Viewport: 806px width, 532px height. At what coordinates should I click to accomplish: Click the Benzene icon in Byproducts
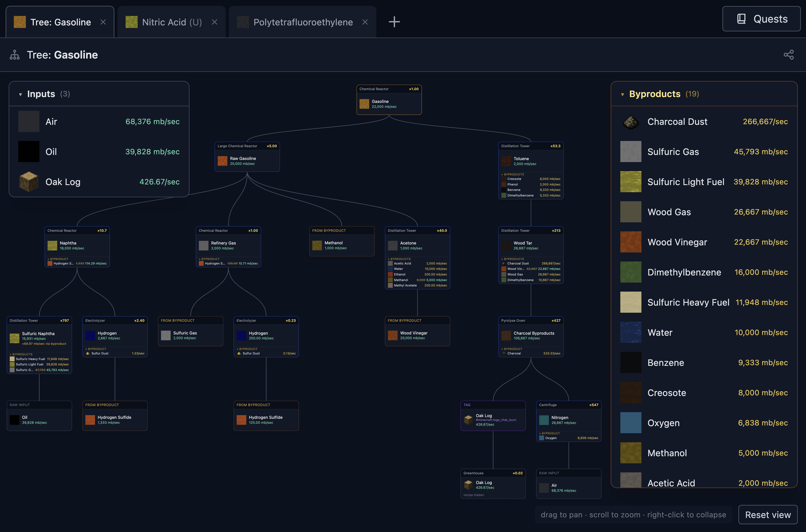click(631, 362)
